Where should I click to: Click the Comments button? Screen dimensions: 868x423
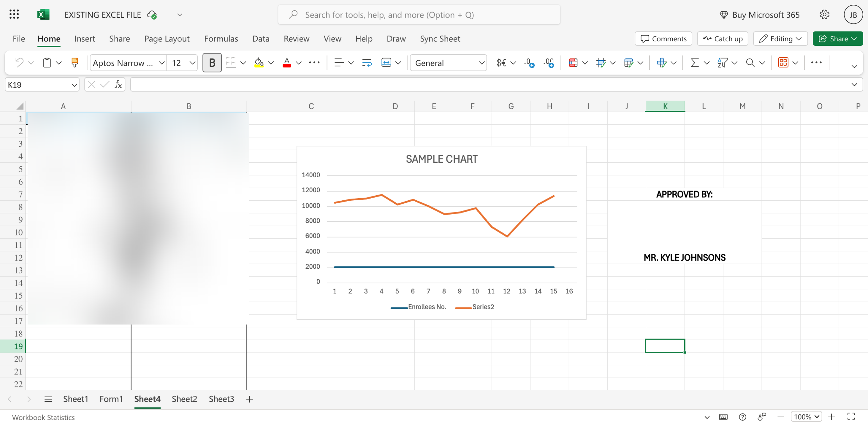point(663,39)
